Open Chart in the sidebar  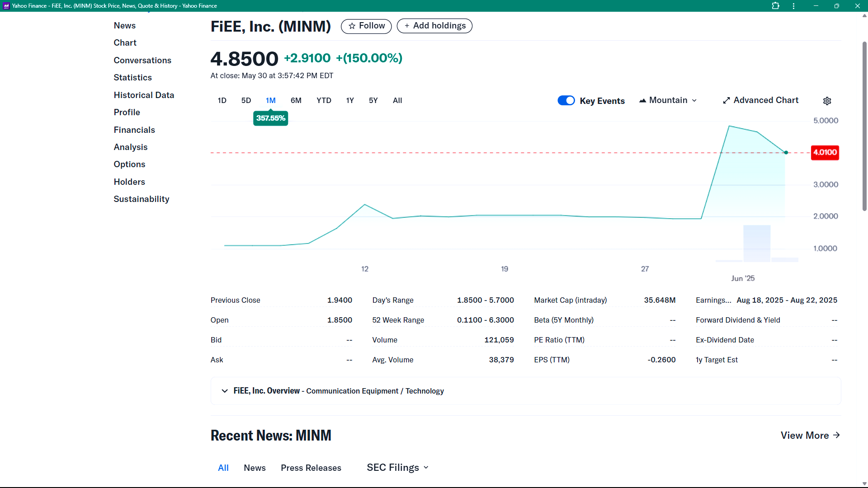pos(125,43)
